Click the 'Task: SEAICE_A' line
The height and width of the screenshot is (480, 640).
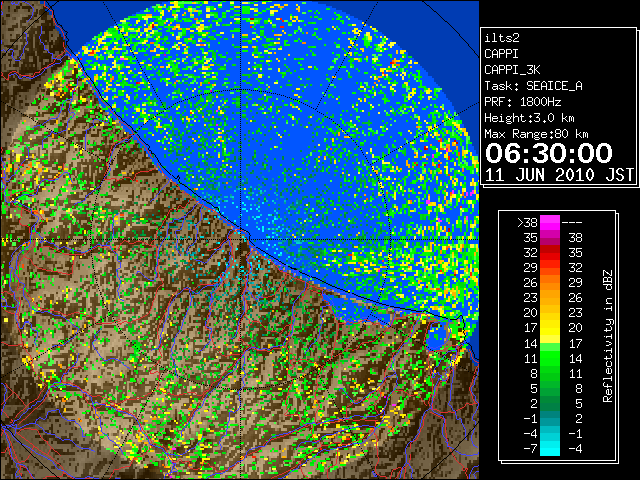[x=533, y=86]
